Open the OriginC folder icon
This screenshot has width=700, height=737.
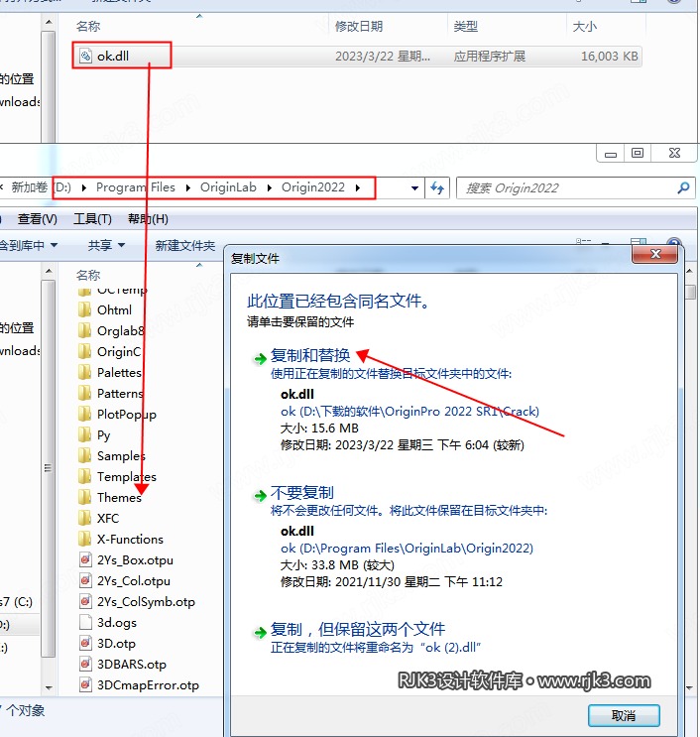point(85,351)
